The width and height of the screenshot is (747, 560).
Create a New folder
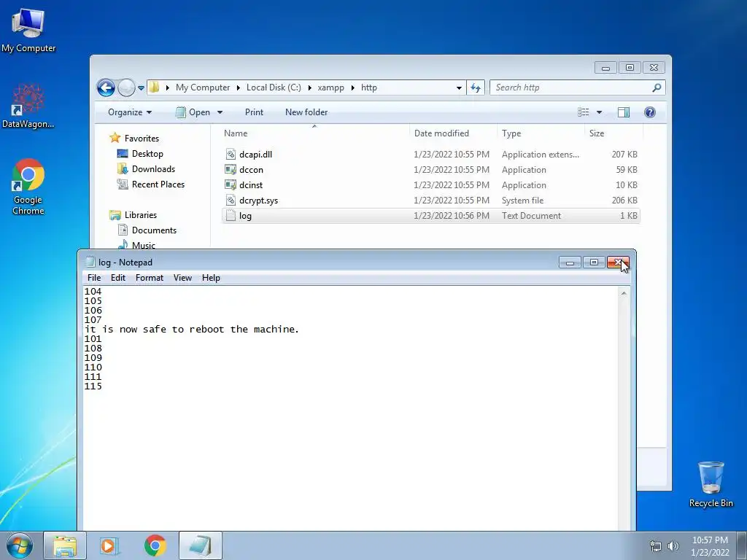click(306, 112)
